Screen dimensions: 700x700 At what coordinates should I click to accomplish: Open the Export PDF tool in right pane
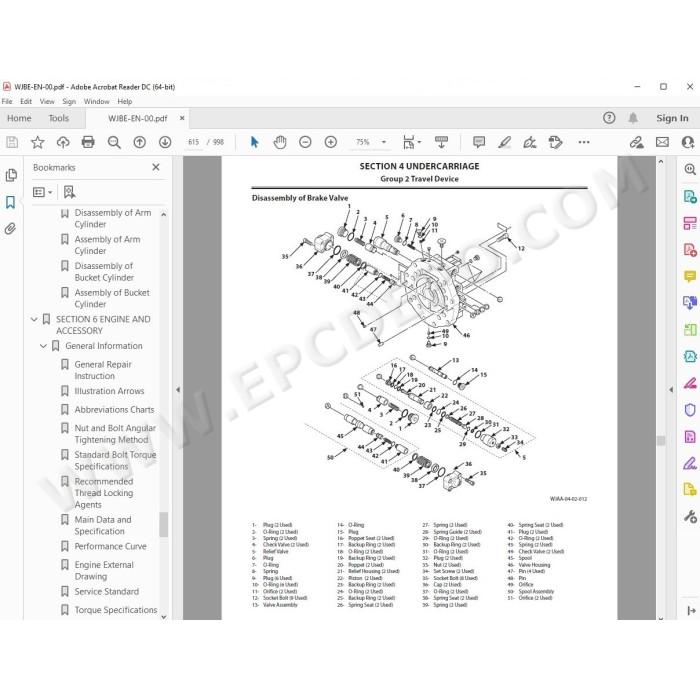point(690,197)
